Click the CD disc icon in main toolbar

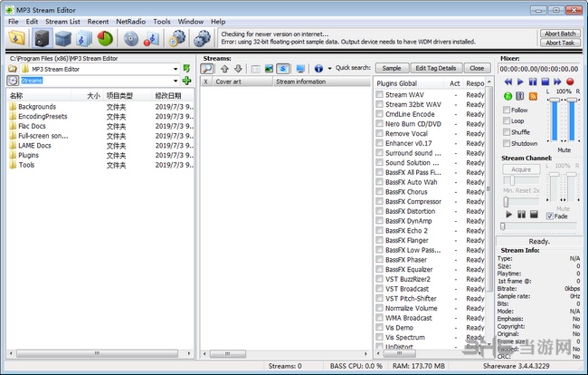131,38
